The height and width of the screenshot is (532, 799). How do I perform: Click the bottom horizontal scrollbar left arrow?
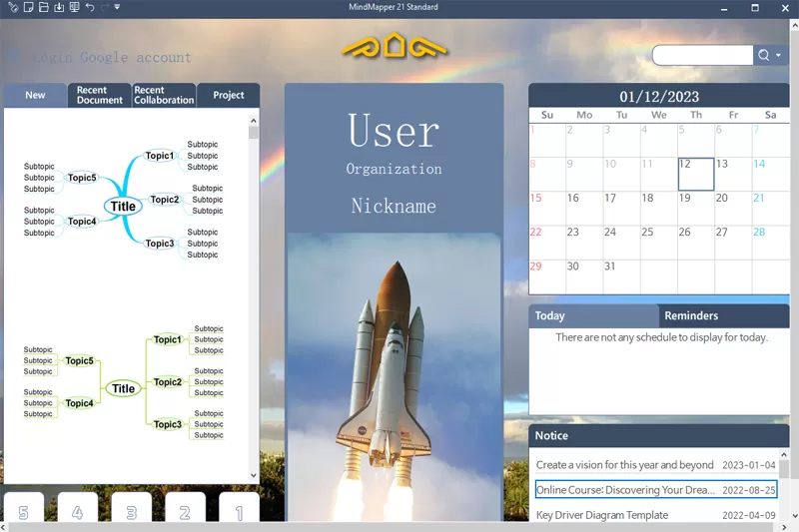click(x=4, y=527)
